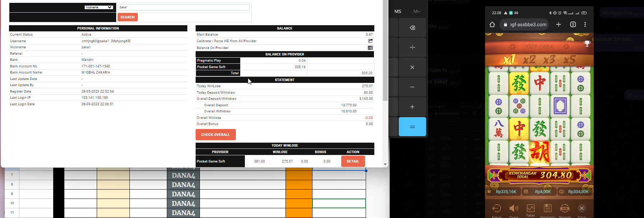Click the DANA4 cell in row 8
This screenshot has height=218, width=644.
click(183, 185)
